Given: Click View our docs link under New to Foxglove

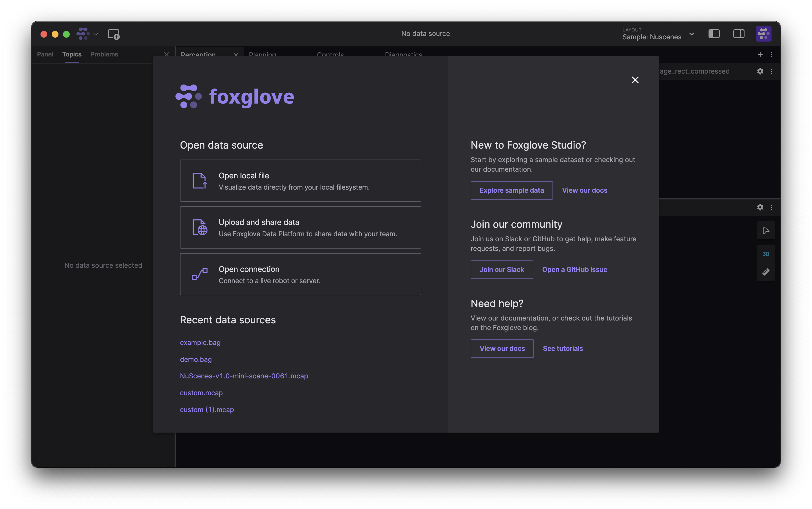Looking at the screenshot, I should tap(585, 190).
